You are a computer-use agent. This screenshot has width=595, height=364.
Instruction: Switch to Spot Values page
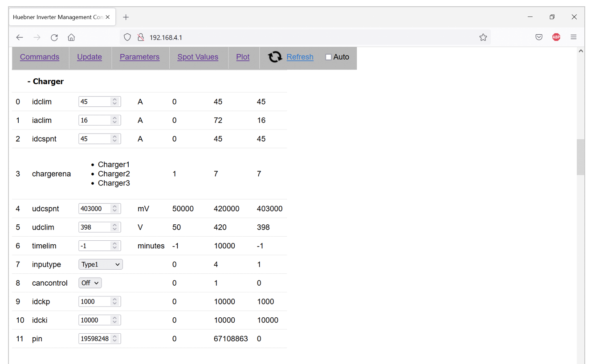pyautogui.click(x=198, y=57)
